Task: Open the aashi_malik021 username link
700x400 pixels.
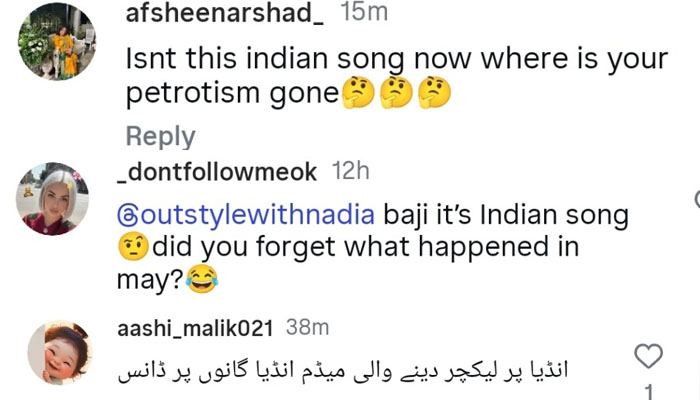Action: point(196,328)
